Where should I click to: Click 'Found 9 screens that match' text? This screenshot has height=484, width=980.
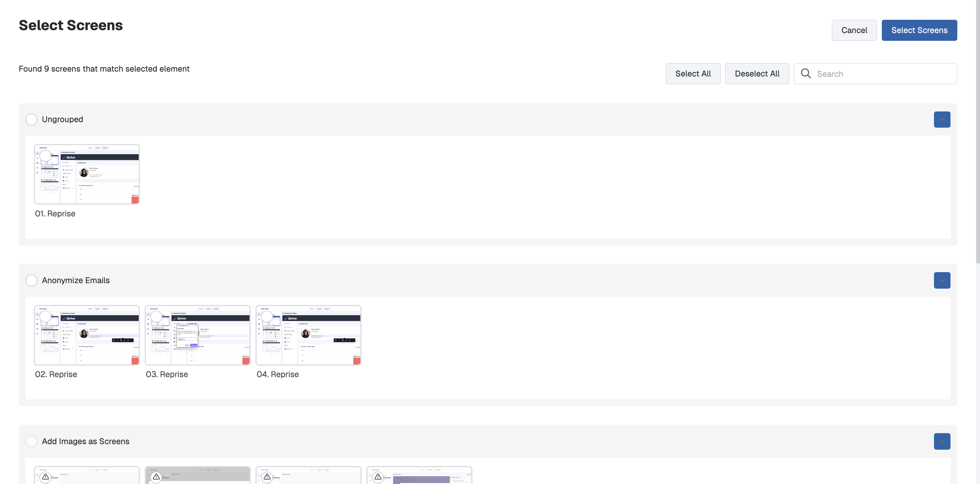click(x=104, y=69)
